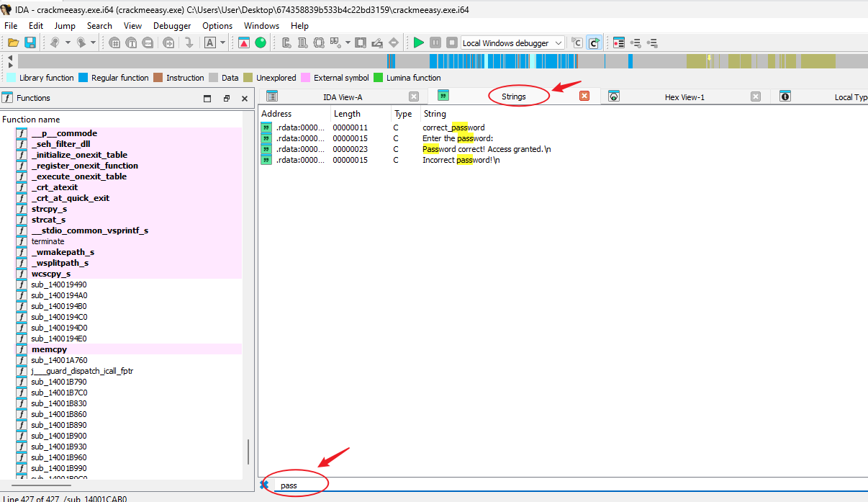Open the Debugger menu
The width and height of the screenshot is (868, 502).
coord(172,26)
